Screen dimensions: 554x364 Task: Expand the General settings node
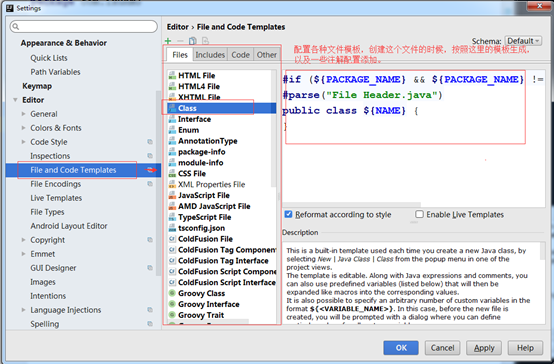coord(23,114)
